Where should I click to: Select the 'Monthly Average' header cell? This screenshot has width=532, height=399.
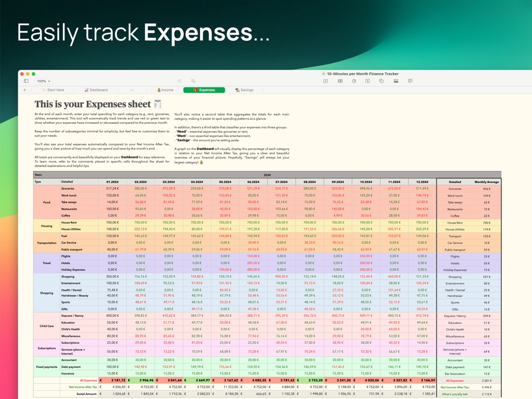click(x=486, y=182)
